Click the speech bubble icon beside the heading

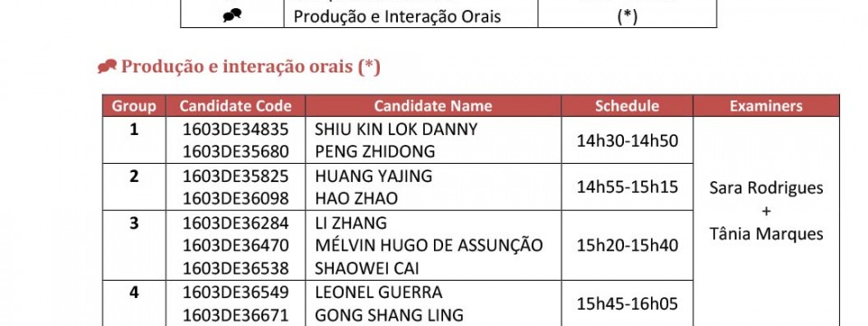click(107, 67)
